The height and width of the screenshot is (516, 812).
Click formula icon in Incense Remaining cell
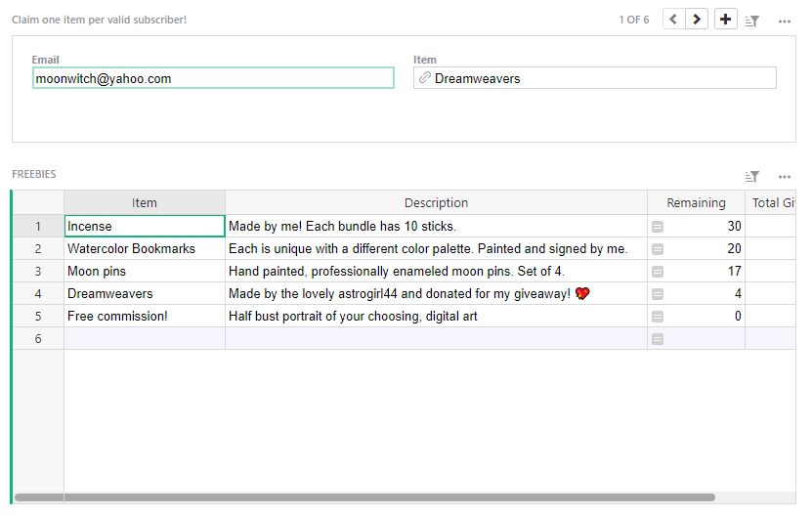pyautogui.click(x=658, y=227)
